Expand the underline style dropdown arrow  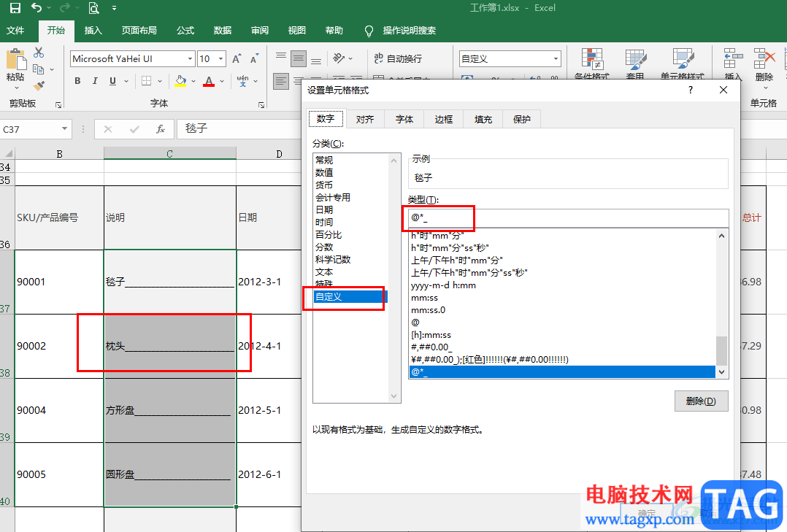[126, 81]
